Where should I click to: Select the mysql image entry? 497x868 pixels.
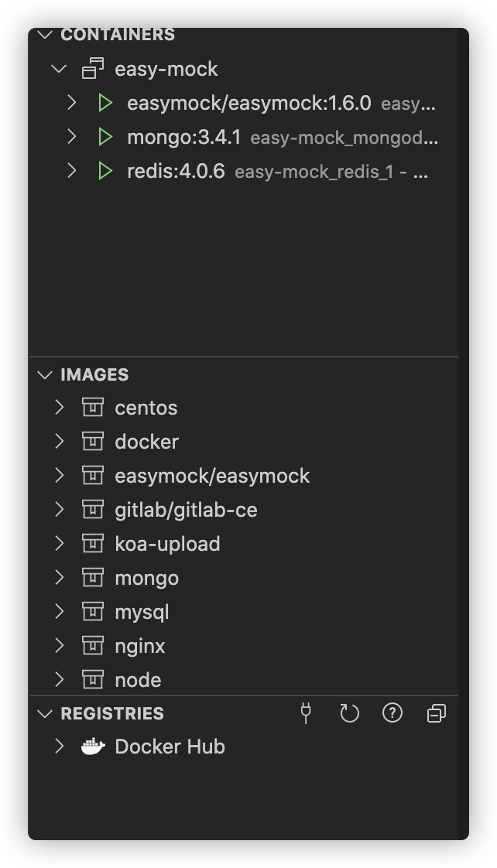[142, 612]
